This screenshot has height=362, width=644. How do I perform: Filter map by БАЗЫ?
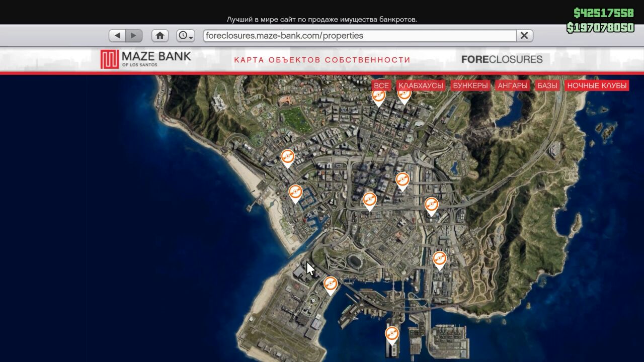coord(547,85)
